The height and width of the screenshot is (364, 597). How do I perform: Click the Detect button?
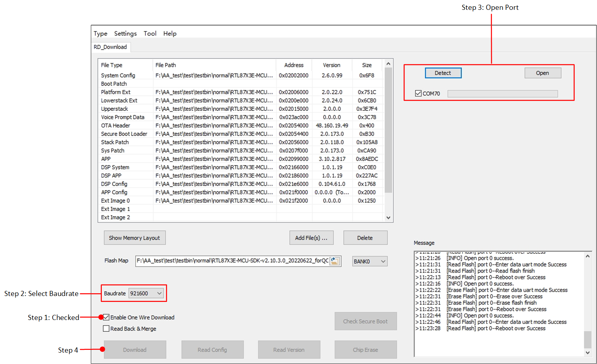(443, 73)
